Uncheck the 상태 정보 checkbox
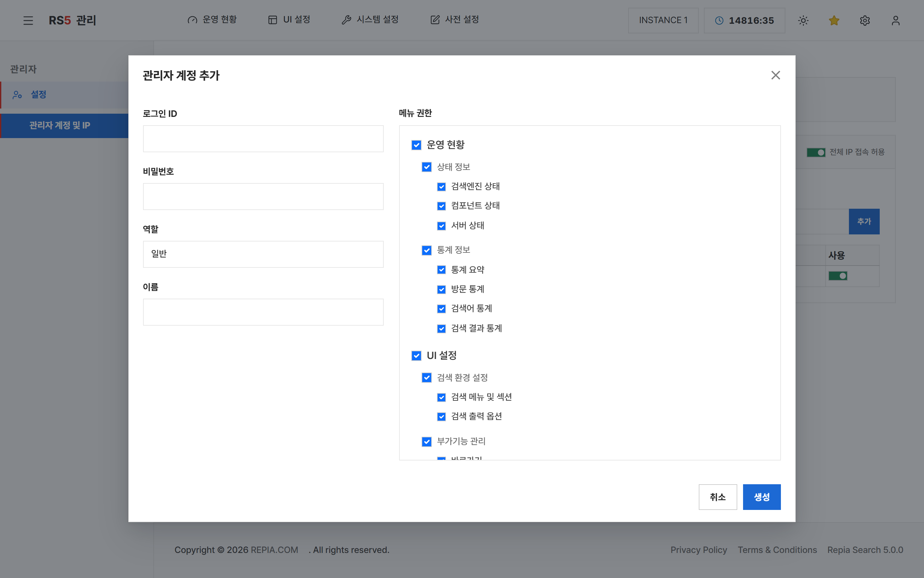Viewport: 924px width, 578px height. [x=426, y=167]
